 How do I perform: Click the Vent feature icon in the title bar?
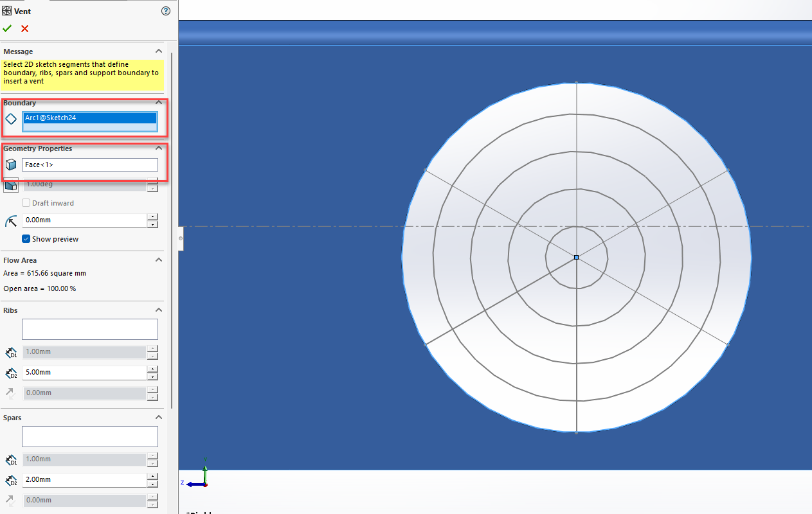click(7, 10)
